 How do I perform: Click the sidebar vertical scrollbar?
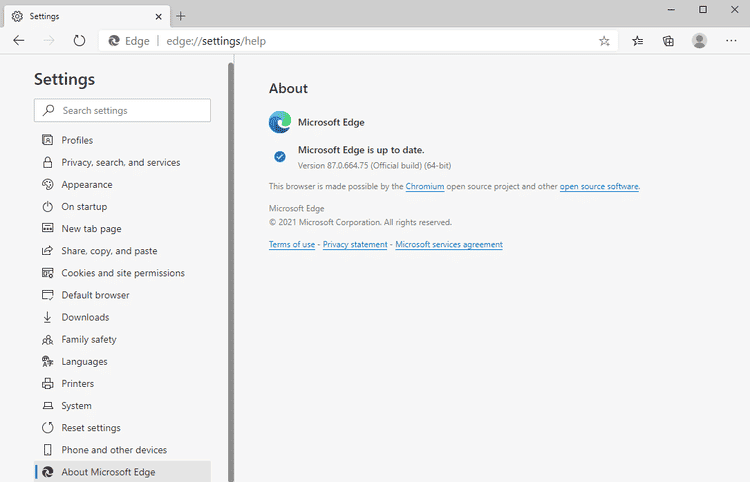[231, 273]
